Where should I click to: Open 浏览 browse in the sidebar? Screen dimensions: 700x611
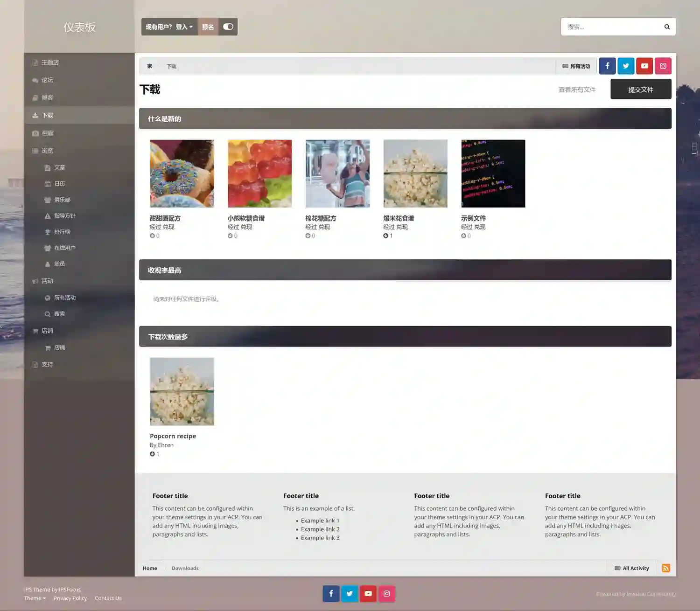point(79,151)
